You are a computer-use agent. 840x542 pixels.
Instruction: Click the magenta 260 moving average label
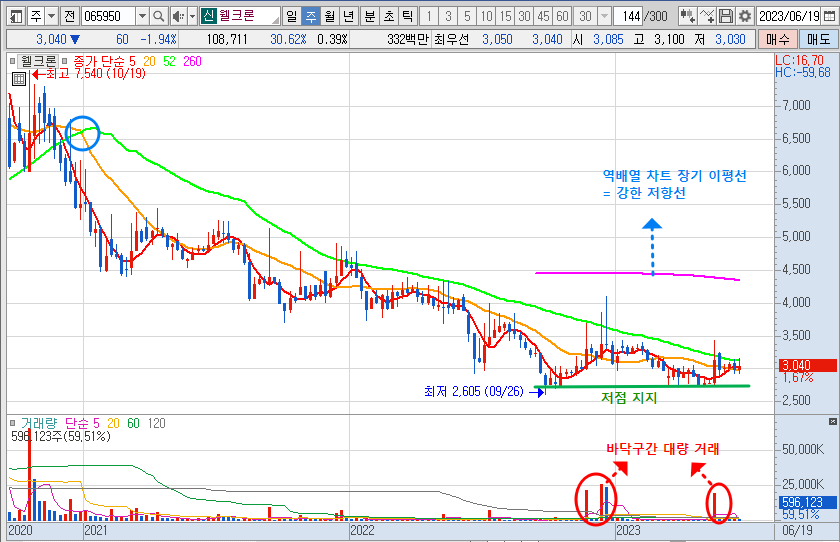[192, 61]
